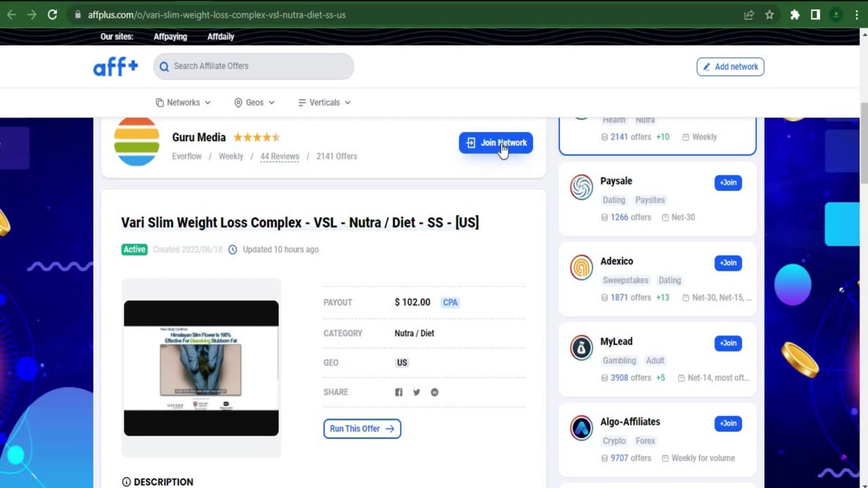
Task: Click the Guru Media network name
Action: [x=199, y=138]
